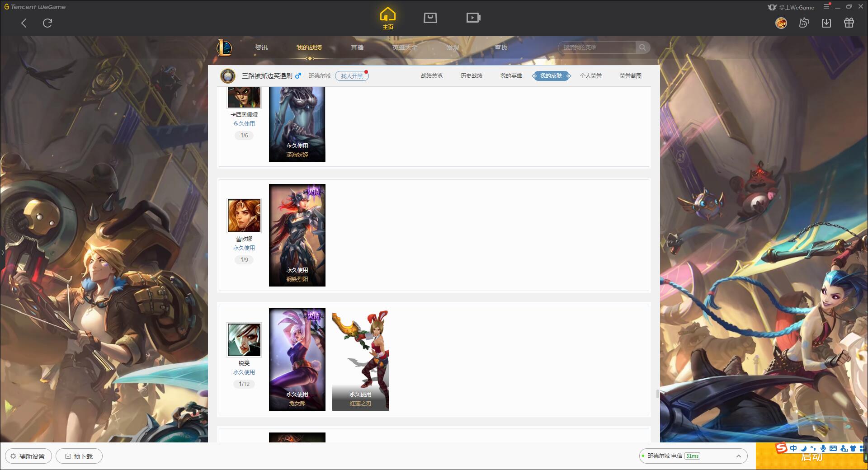This screenshot has width=868, height=470.
Task: Open the 深海妖姬 skin card
Action: 297,124
